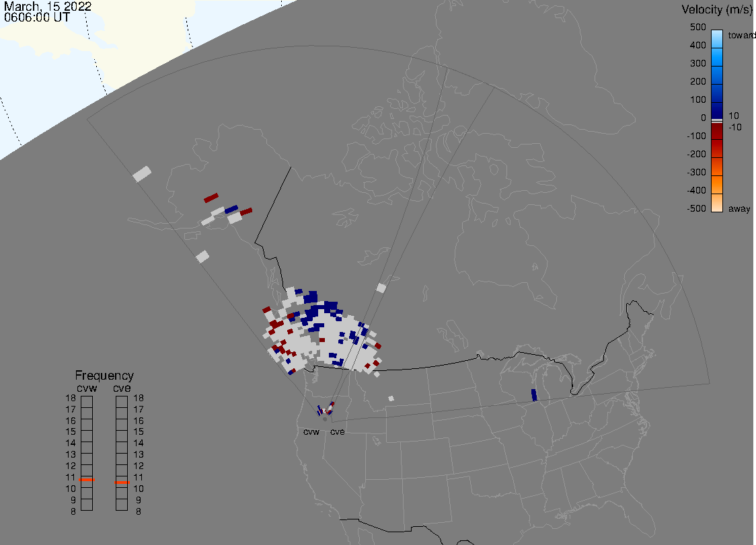Select the 500 tick label on the velocity scale

697,28
